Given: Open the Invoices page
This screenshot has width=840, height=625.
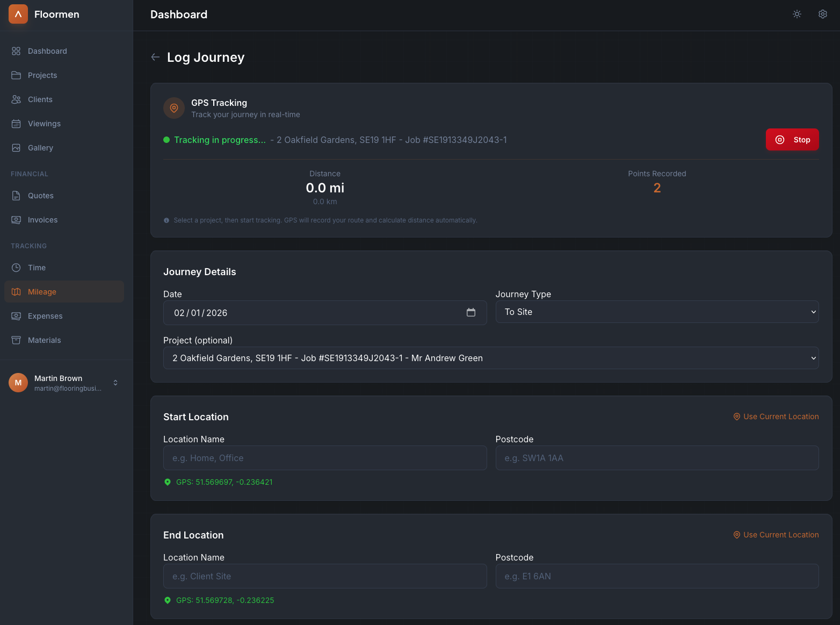Looking at the screenshot, I should coord(42,220).
